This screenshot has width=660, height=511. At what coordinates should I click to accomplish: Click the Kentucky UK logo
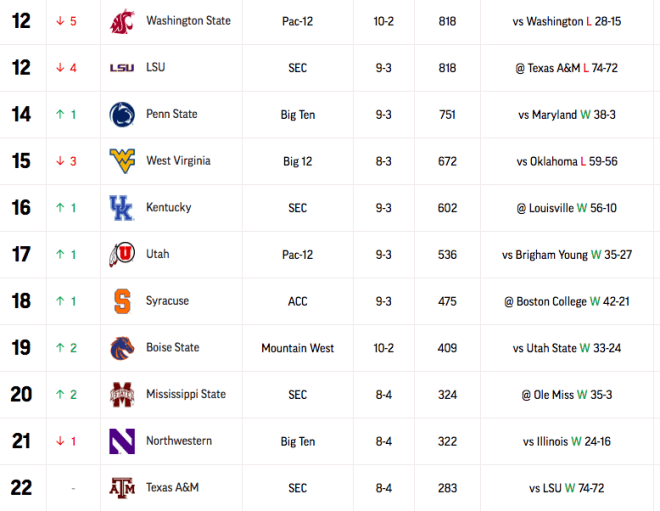(x=121, y=208)
